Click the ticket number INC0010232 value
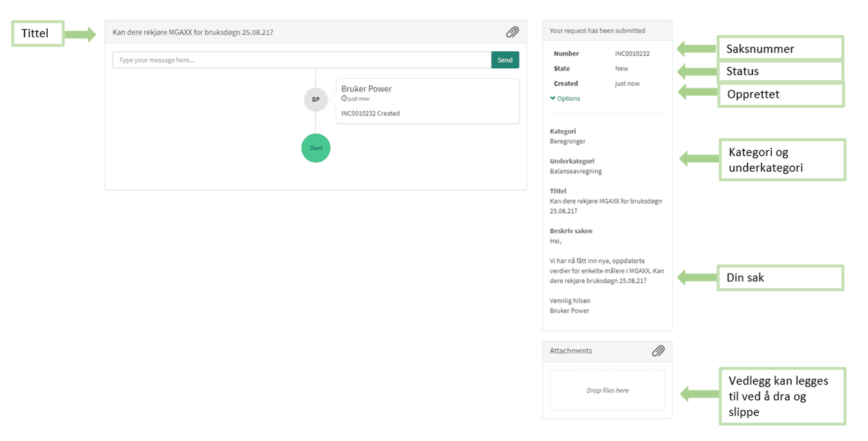868x441 pixels. tap(632, 54)
